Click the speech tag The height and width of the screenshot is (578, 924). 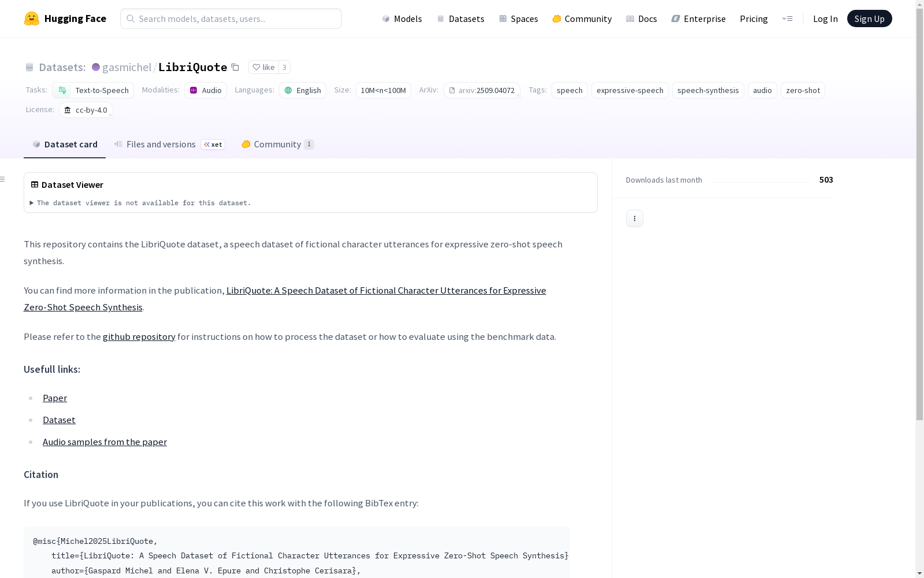tap(569, 90)
